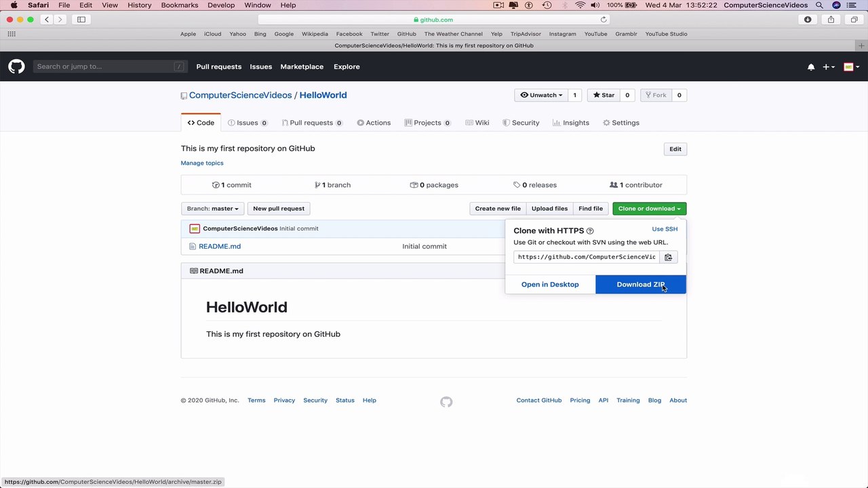Viewport: 868px width, 488px height.
Task: Add a new tab with plus button
Action: tap(861, 45)
